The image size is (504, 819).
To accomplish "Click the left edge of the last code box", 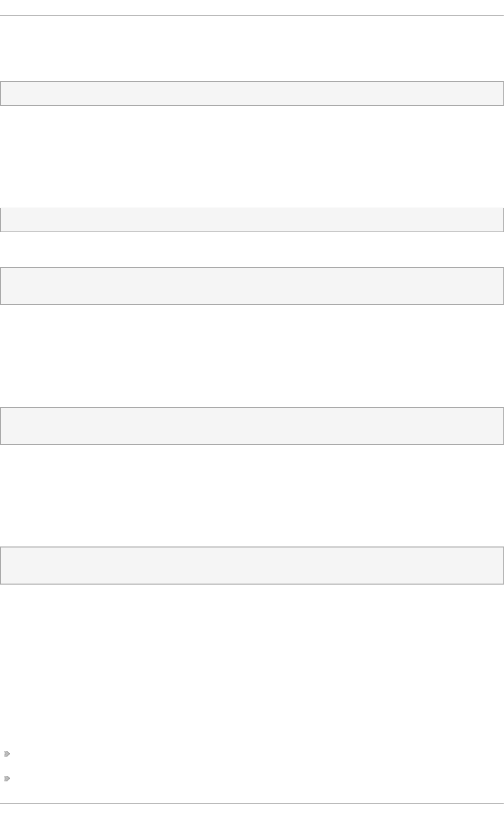I will (1, 566).
